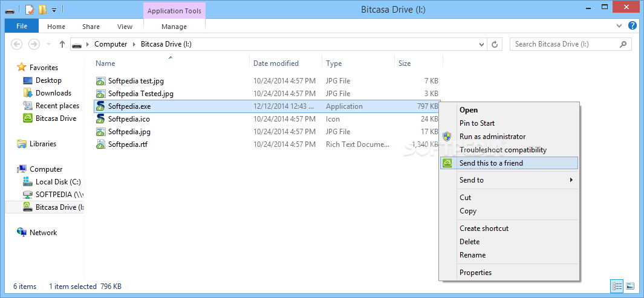The height and width of the screenshot is (298, 644).
Task: Click the 797 KB size cell of Softpedia.exe
Action: pyautogui.click(x=428, y=106)
